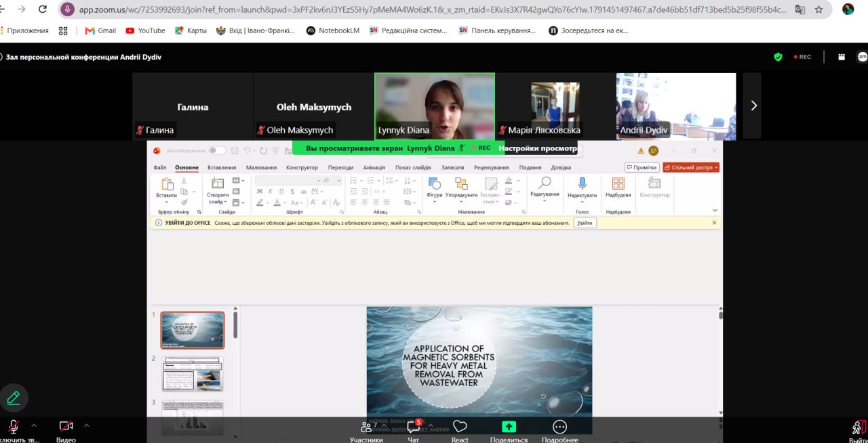
Task: Open the Чат chat panel
Action: pyautogui.click(x=413, y=431)
